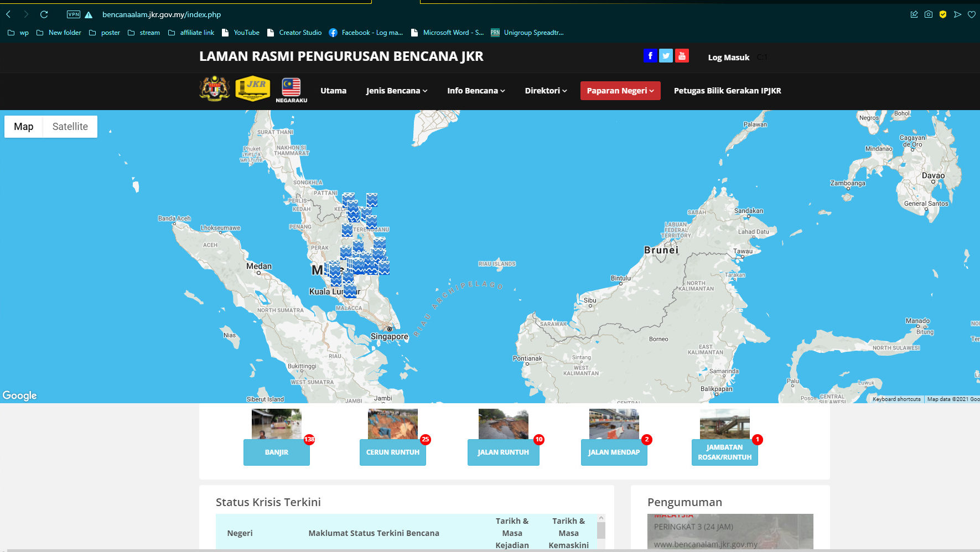The image size is (980, 552).
Task: Open the YouTube social icon
Action: [x=682, y=56]
